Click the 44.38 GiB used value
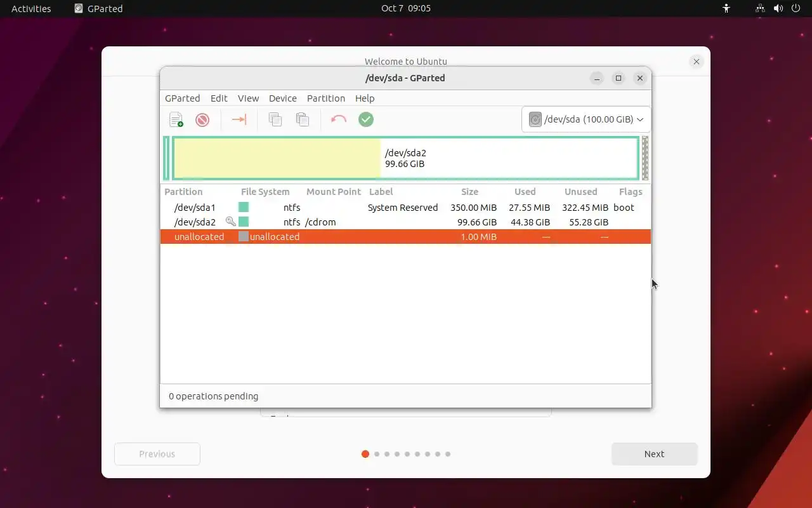 point(530,222)
